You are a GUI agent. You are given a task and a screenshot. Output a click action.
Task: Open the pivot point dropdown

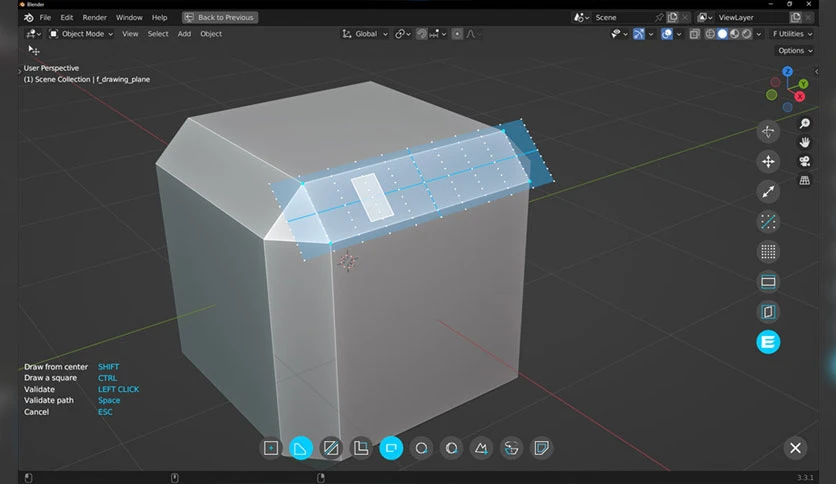coord(403,34)
